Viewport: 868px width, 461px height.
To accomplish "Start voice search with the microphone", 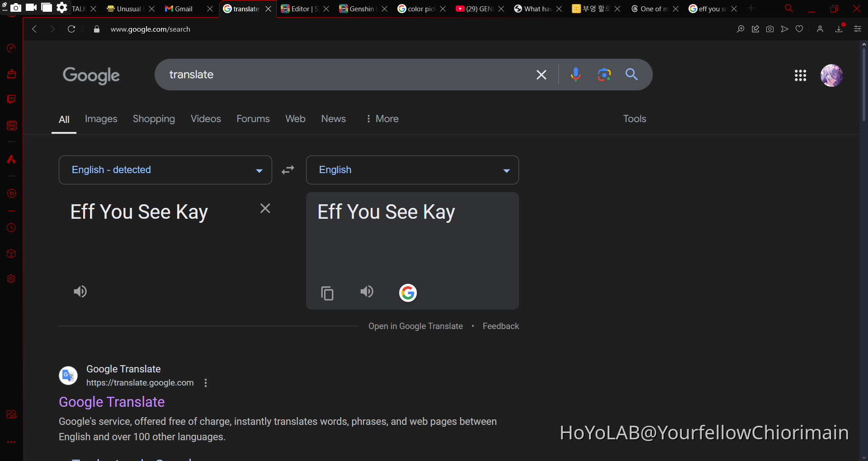I will click(x=576, y=75).
